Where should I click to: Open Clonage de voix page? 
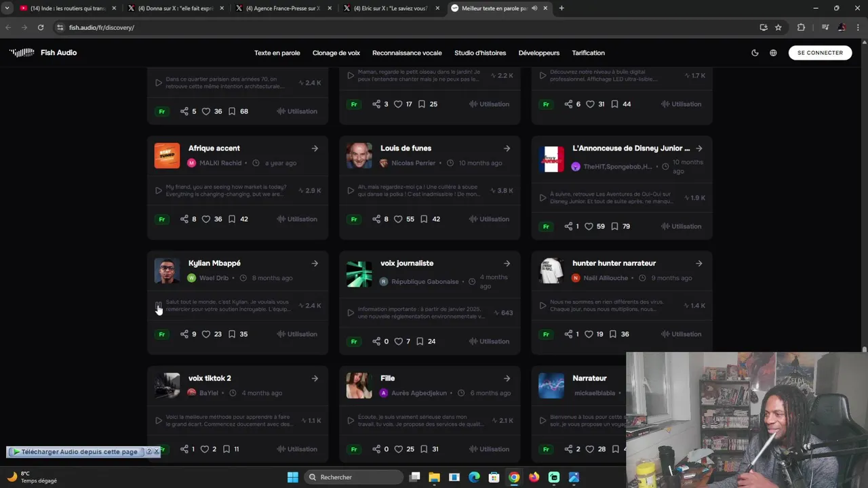coord(336,53)
